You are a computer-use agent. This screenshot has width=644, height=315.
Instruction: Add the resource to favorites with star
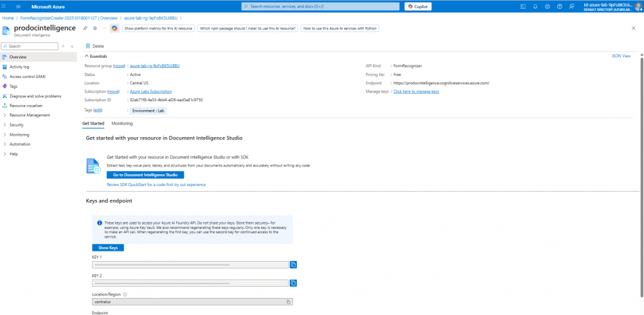point(95,28)
